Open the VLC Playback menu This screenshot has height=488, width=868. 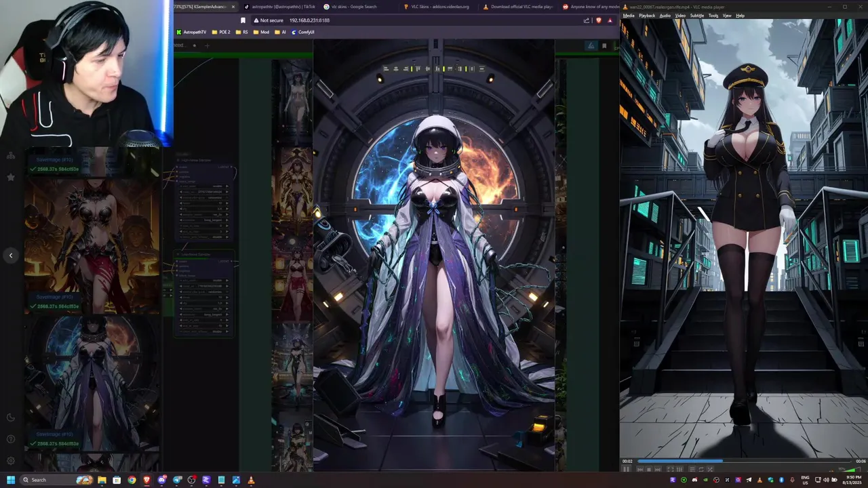647,16
